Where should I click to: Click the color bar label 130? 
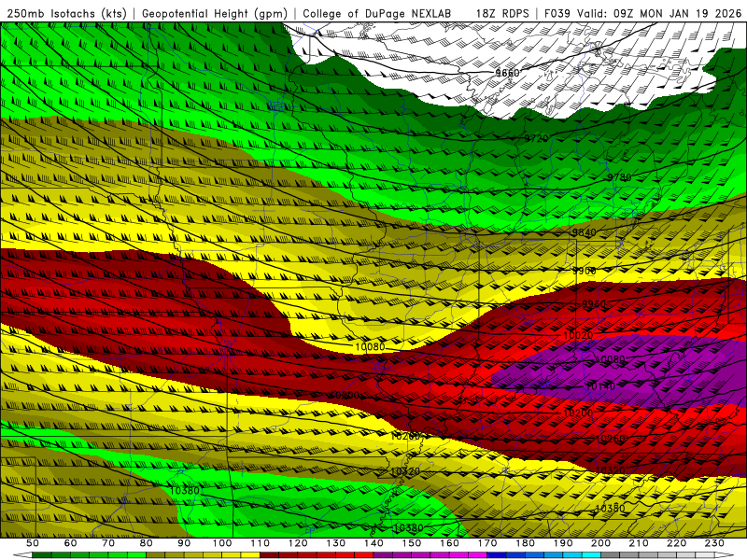click(x=336, y=543)
